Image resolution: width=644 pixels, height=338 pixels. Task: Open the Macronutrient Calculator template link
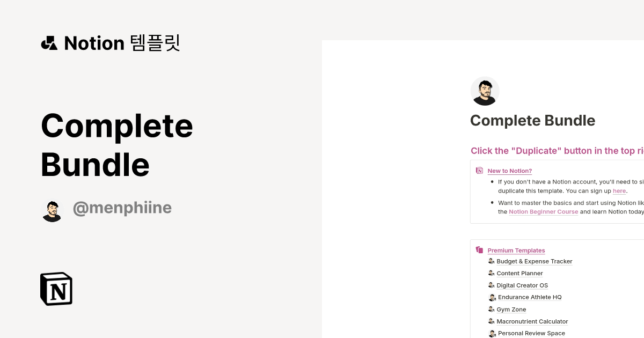coord(532,321)
